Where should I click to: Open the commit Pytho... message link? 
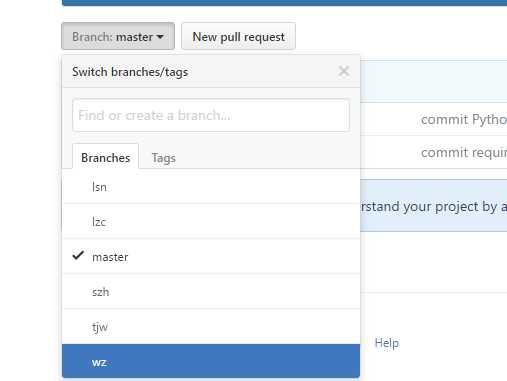pyautogui.click(x=464, y=119)
